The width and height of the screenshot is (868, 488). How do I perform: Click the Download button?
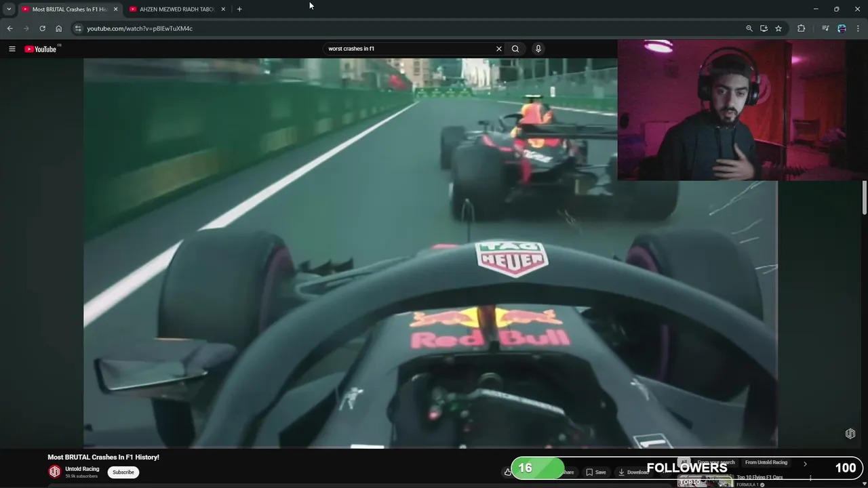[x=633, y=472]
